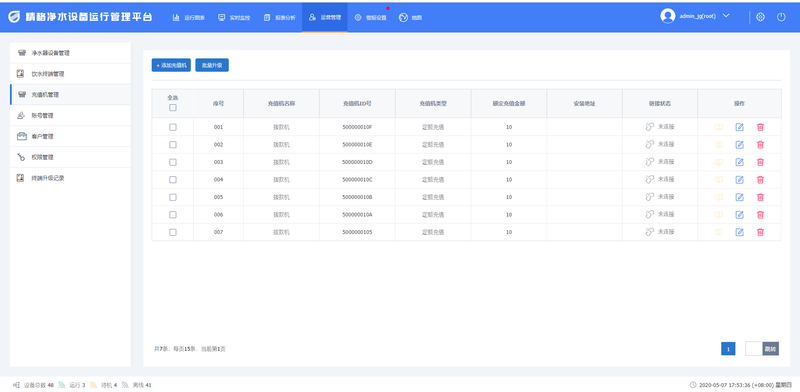Click 运行 3 in status bar
Screen dimensions: 800x392
72,385
